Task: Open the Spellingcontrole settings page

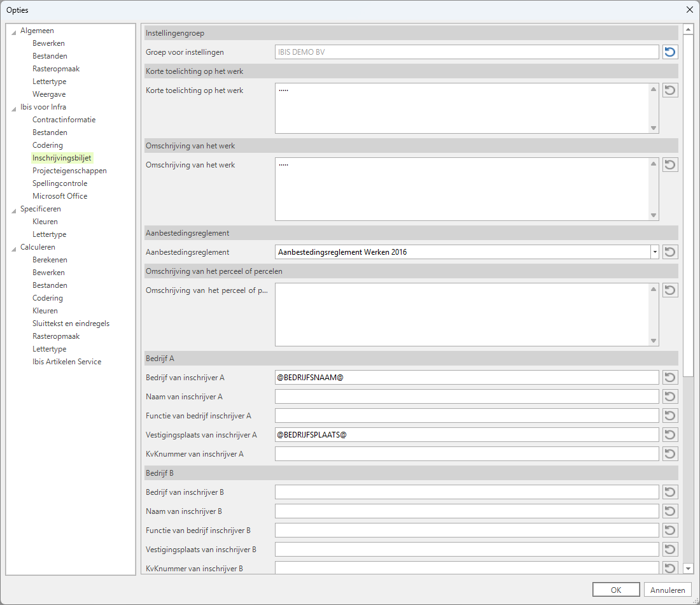Action: [x=60, y=183]
